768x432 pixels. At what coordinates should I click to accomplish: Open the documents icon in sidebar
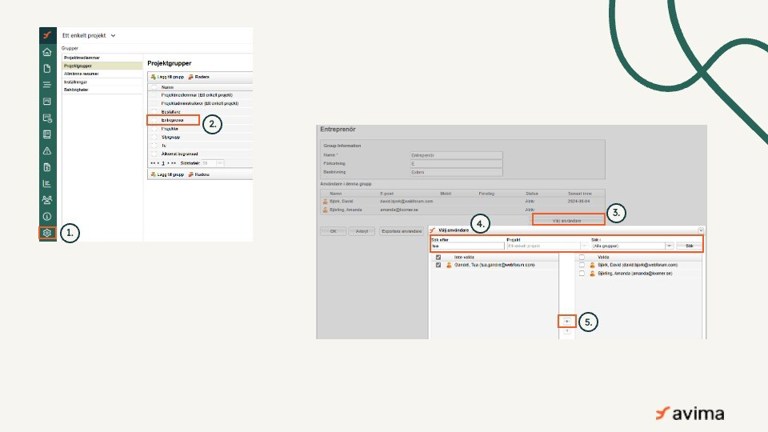tap(47, 68)
